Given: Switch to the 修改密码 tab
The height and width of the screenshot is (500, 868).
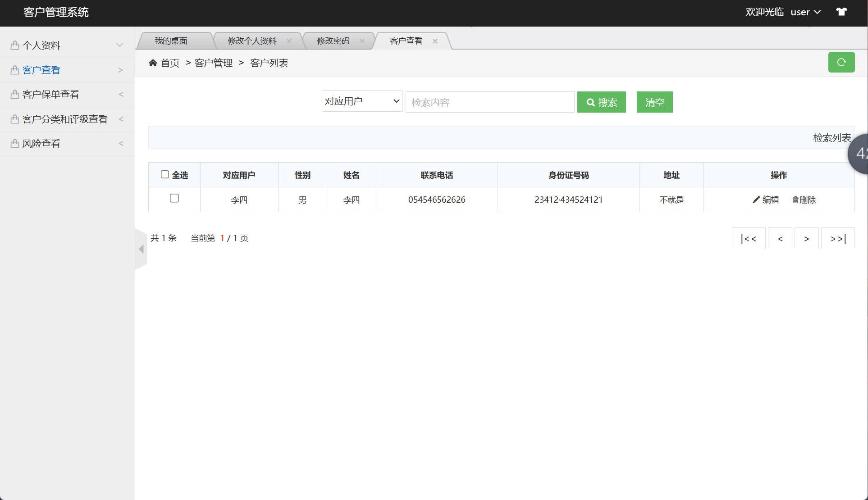Looking at the screenshot, I should (x=334, y=41).
